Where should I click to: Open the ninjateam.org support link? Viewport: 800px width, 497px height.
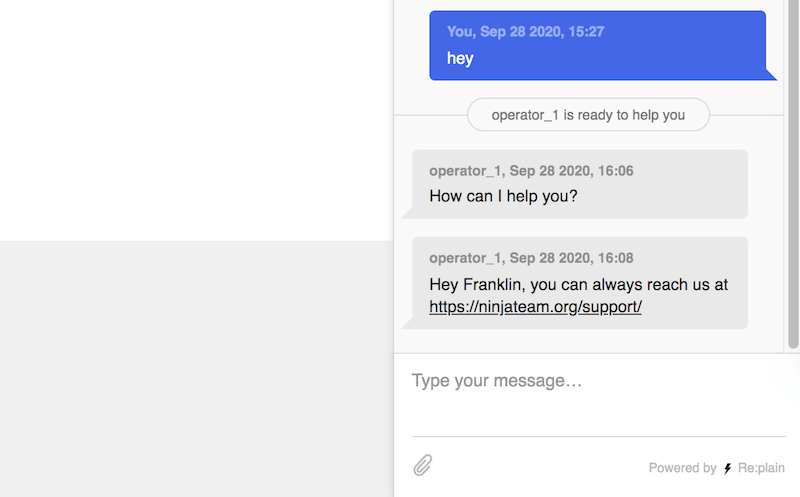[535, 307]
